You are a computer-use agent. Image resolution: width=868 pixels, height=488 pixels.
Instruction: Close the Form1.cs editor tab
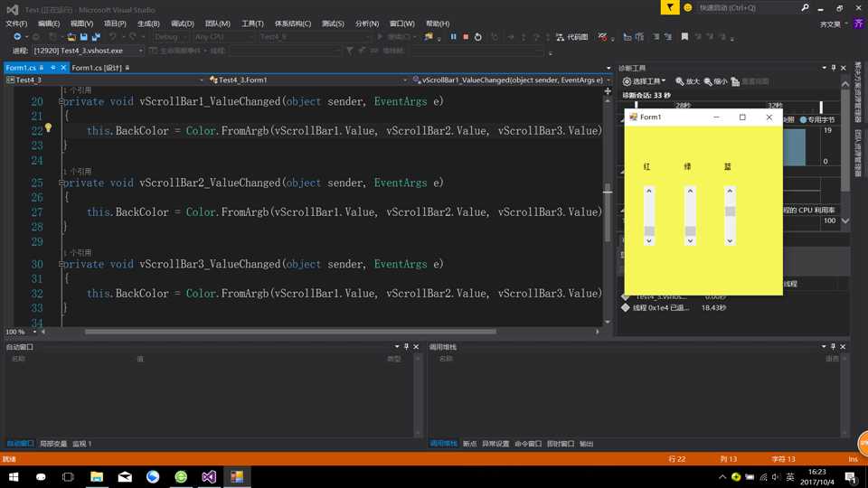pos(63,68)
